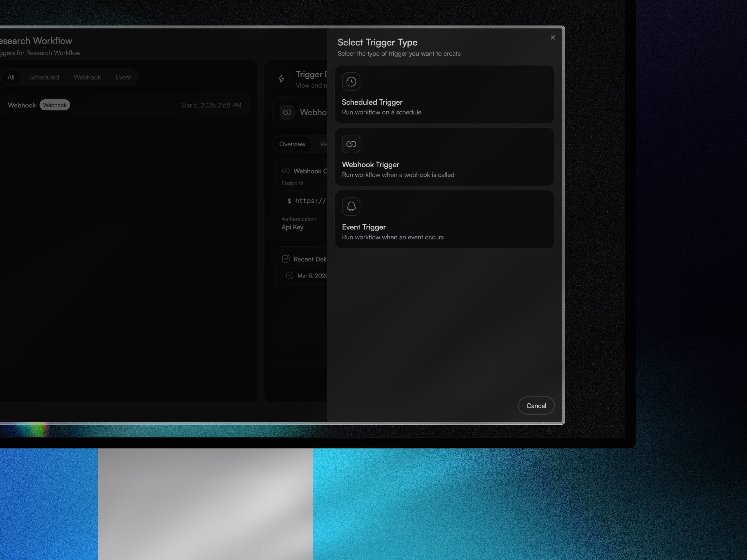
Task: Close the Select Trigger Type dialog
Action: (x=553, y=38)
